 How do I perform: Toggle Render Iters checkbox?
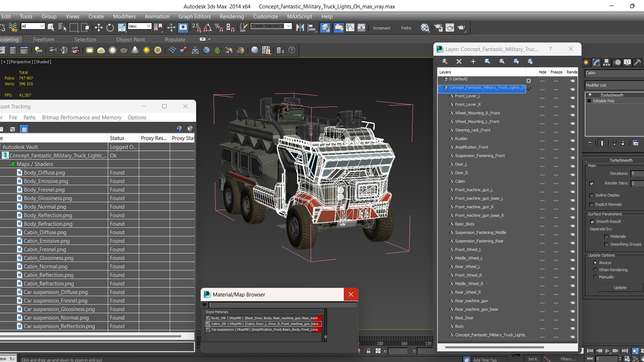click(x=591, y=183)
